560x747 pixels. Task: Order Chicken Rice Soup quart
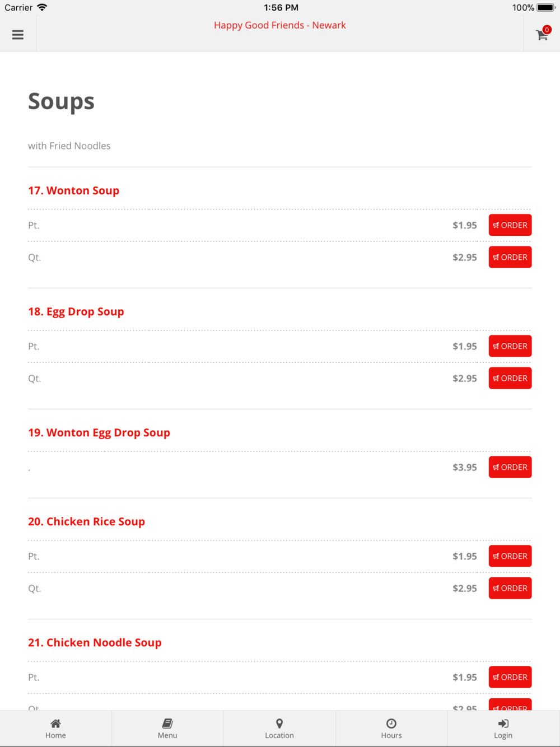pos(510,589)
